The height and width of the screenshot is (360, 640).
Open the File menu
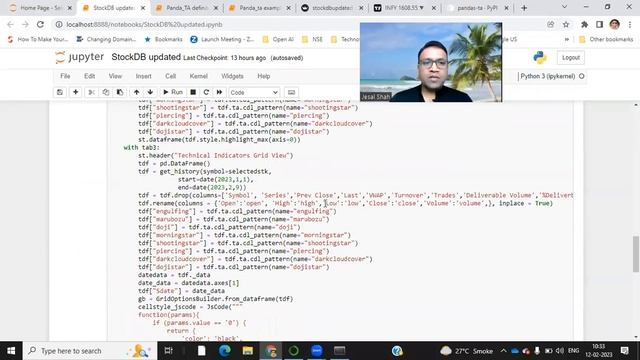coord(65,76)
